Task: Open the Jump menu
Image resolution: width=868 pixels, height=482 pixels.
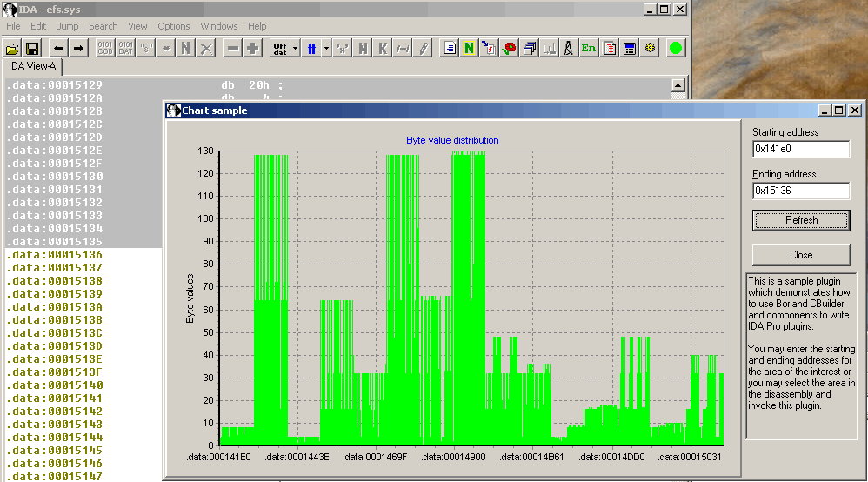Action: [68, 26]
